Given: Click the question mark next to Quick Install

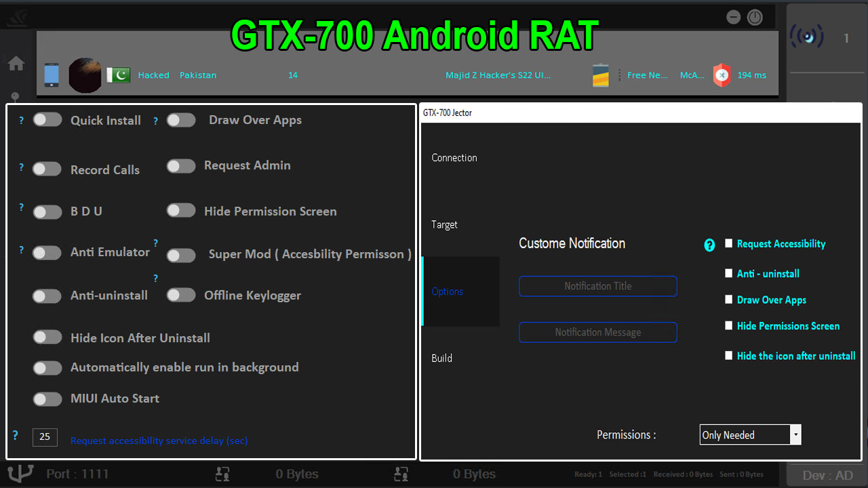Looking at the screenshot, I should 21,121.
